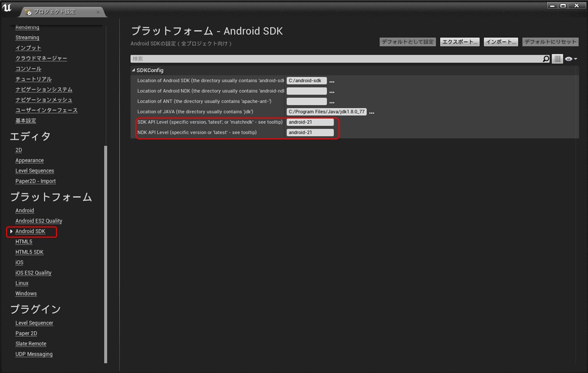Image resolution: width=588 pixels, height=373 pixels.
Task: Open Paper2D - Import settings
Action: 35,181
